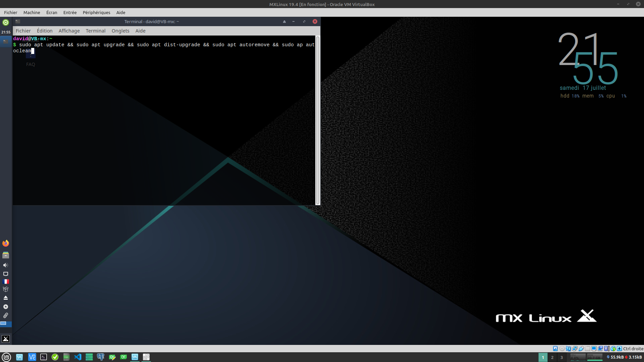644x362 pixels.
Task: Open the power manager lightning icon
Action: click(6, 307)
